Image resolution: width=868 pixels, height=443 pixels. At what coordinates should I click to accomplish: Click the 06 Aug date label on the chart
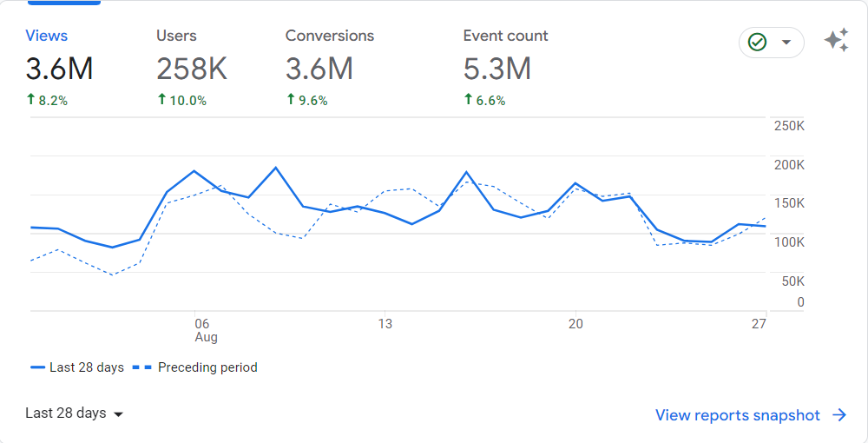(x=203, y=330)
